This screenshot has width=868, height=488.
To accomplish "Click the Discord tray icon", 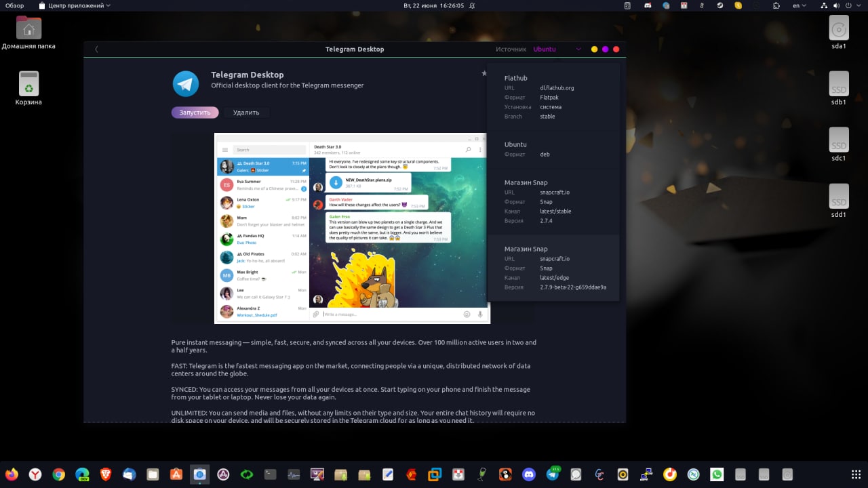I will (x=648, y=5).
